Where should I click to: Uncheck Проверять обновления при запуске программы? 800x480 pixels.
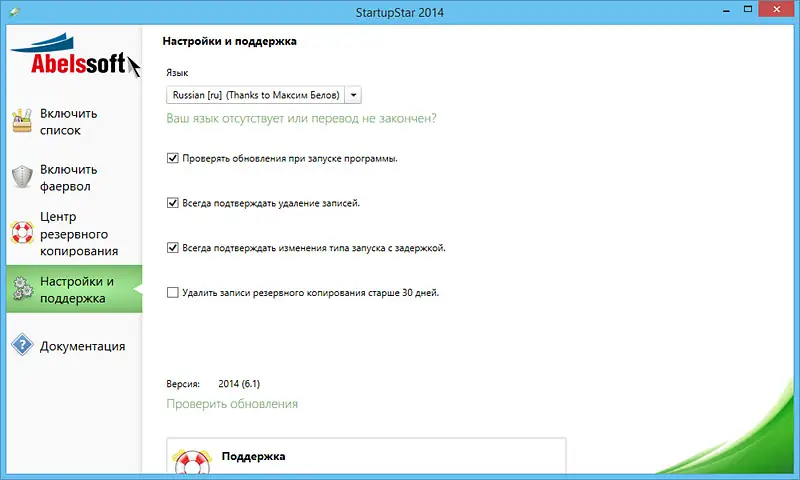[172, 158]
